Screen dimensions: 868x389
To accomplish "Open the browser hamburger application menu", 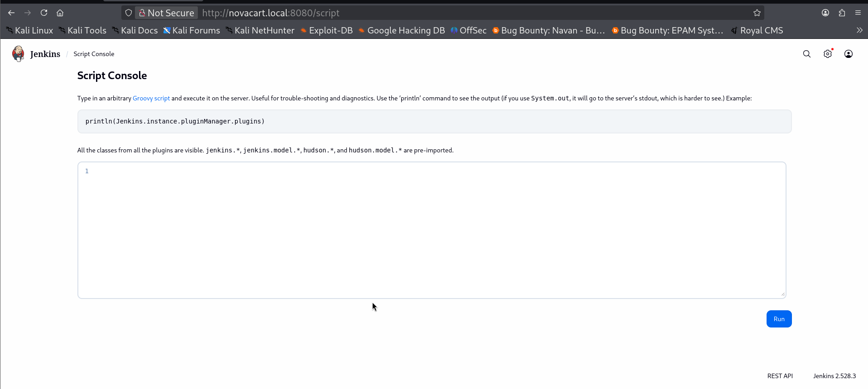I will (x=858, y=13).
